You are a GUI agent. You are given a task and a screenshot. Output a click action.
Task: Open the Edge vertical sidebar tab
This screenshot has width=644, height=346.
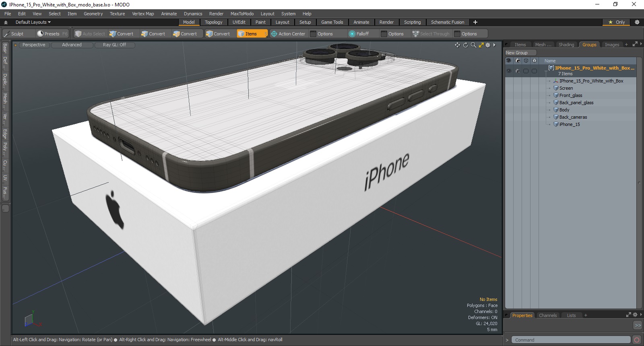(5, 134)
